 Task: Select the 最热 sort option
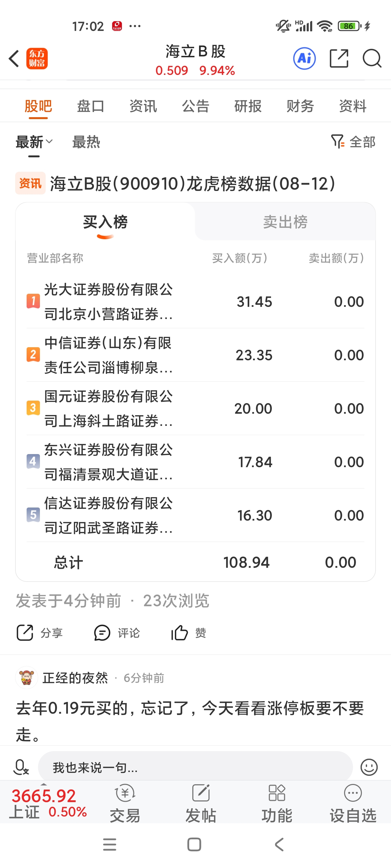click(x=86, y=142)
